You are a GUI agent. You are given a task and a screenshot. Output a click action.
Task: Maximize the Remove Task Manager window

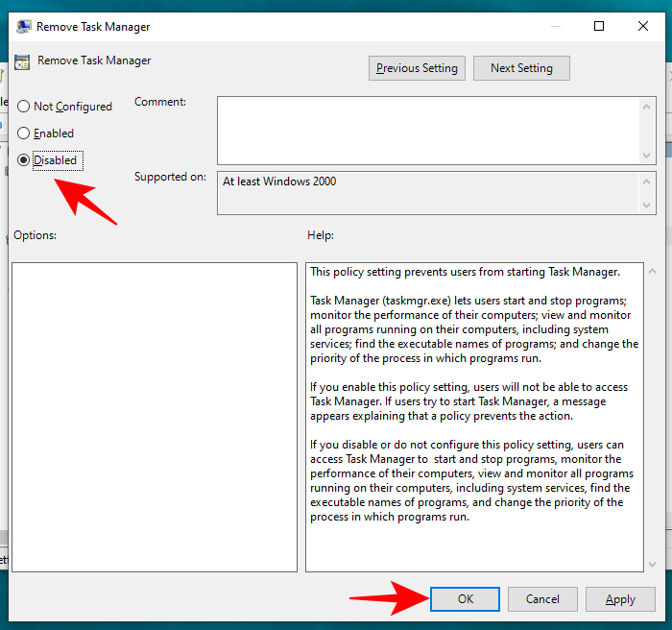click(x=599, y=26)
